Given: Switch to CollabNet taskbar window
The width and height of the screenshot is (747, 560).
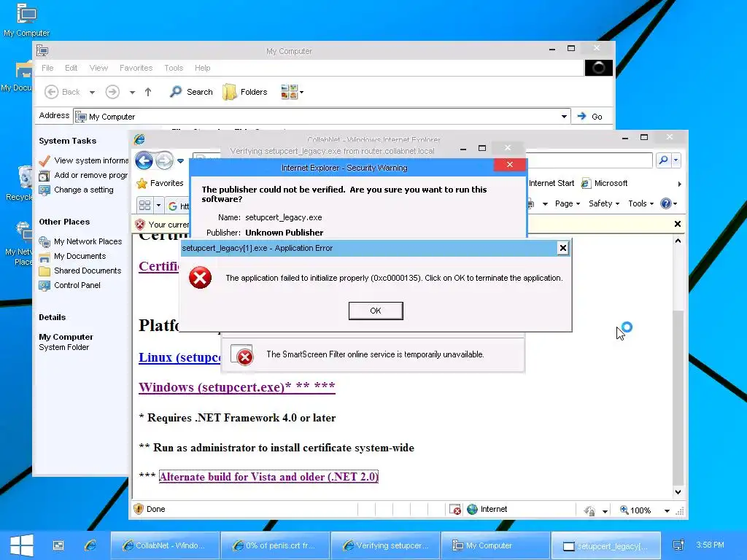Looking at the screenshot, I should [166, 545].
